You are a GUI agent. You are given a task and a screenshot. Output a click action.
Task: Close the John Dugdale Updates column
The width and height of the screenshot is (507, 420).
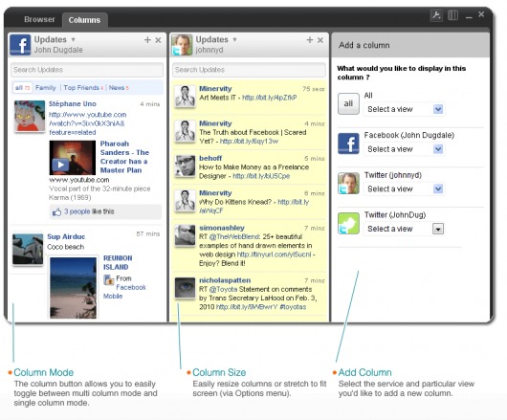point(158,40)
